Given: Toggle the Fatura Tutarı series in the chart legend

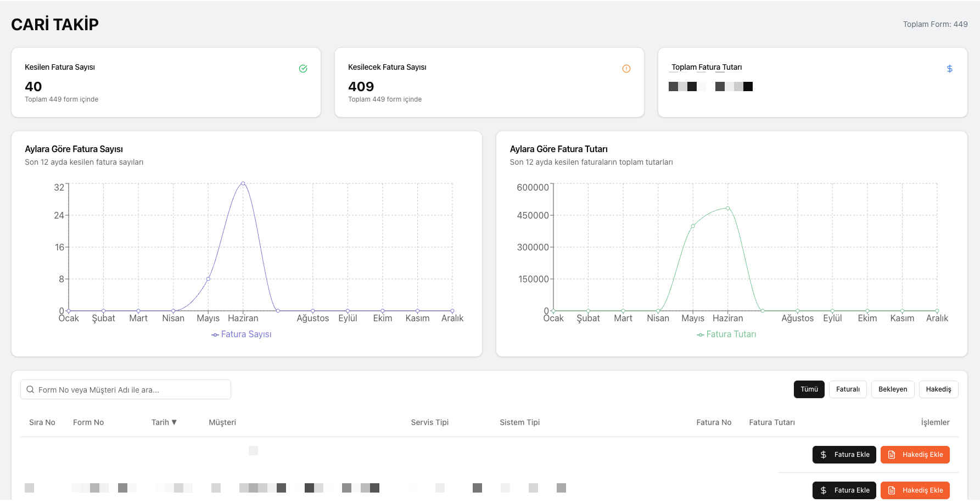Looking at the screenshot, I should [x=726, y=334].
